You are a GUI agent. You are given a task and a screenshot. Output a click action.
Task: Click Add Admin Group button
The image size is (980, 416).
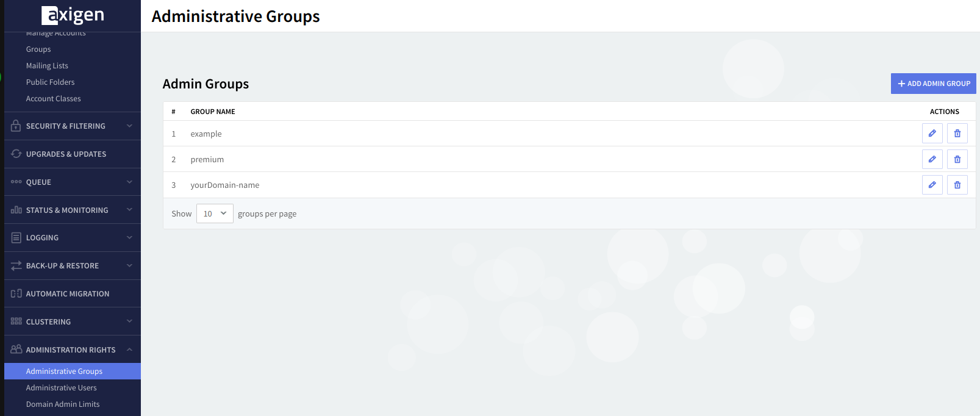coord(933,84)
